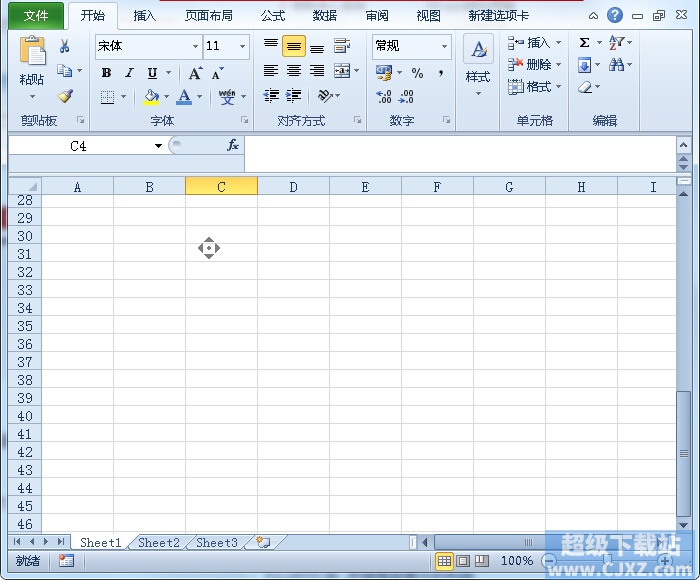Click the Copy icon
Screen dimensions: 700x580
[65, 71]
